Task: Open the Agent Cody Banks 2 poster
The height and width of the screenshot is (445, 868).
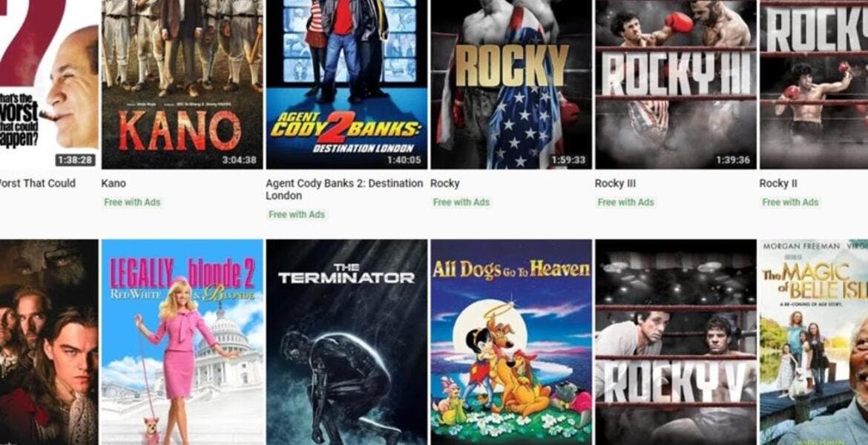Action: (346, 84)
